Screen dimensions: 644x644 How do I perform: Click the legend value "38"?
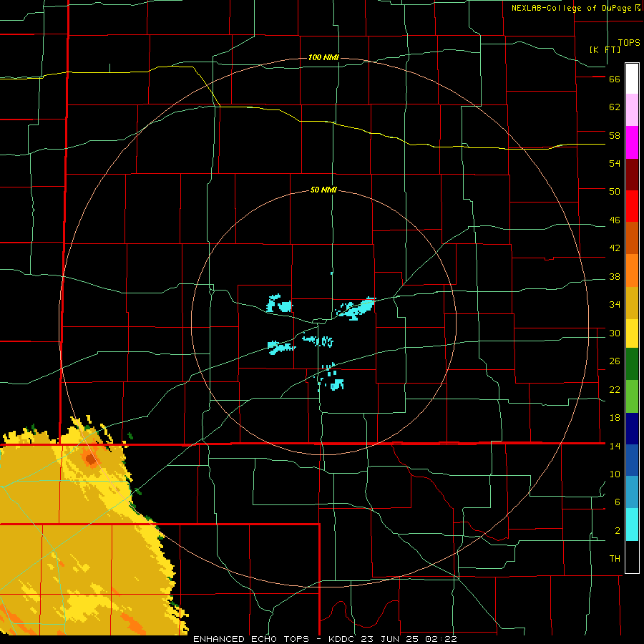pyautogui.click(x=615, y=277)
